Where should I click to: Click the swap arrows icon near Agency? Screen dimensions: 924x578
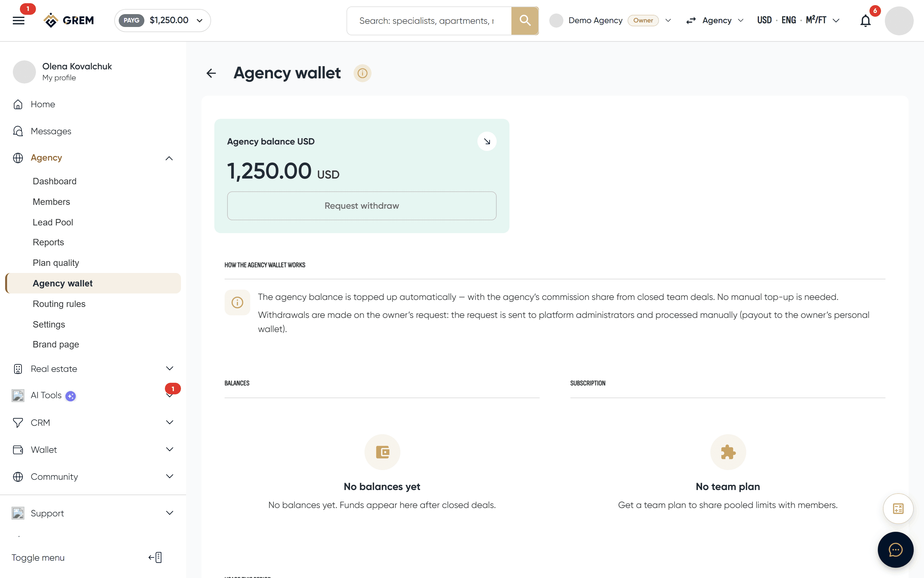(691, 21)
